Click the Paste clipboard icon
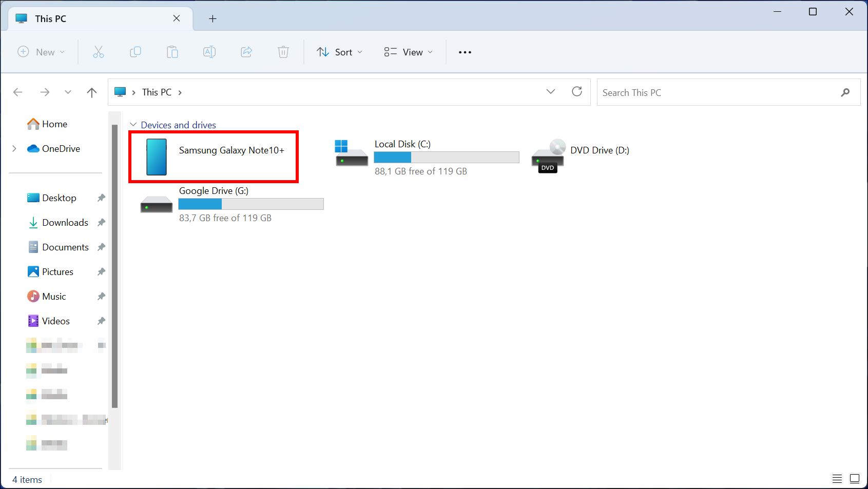This screenshot has height=489, width=868. click(172, 52)
